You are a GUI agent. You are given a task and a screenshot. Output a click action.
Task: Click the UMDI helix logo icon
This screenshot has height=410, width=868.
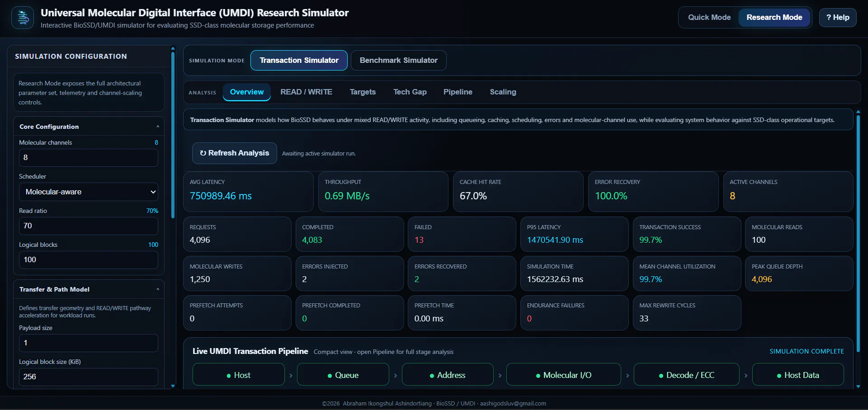tap(23, 18)
